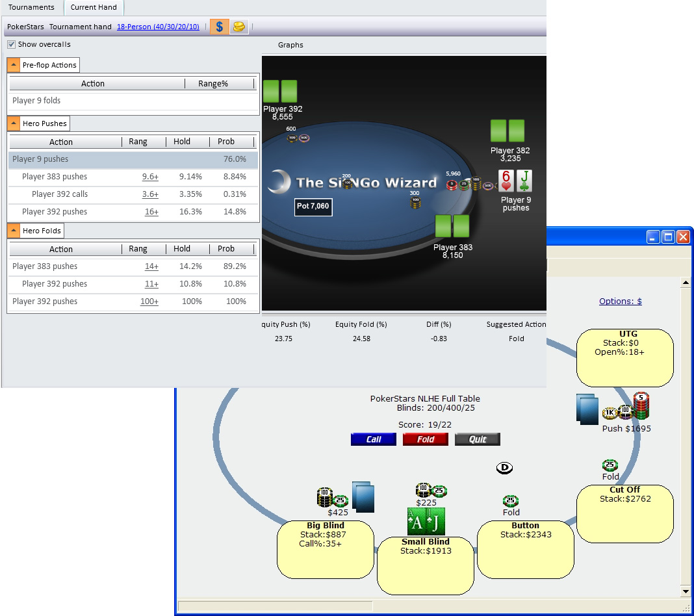Click the Big Blind's face-down cards

[x=363, y=497]
